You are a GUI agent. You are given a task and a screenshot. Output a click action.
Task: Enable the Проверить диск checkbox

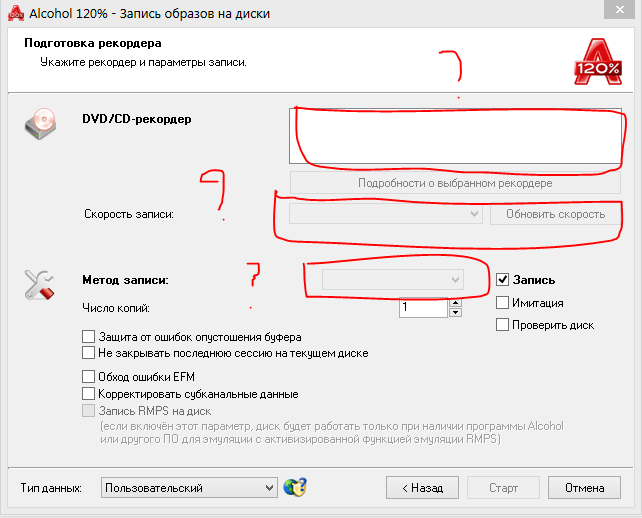tap(502, 325)
